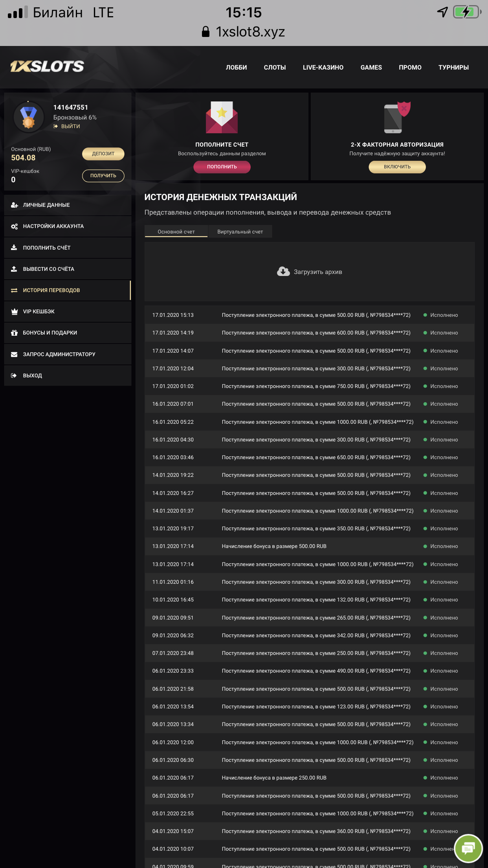Click the red ПОПОЛНИТЬ button
This screenshot has width=488, height=868.
click(x=222, y=167)
